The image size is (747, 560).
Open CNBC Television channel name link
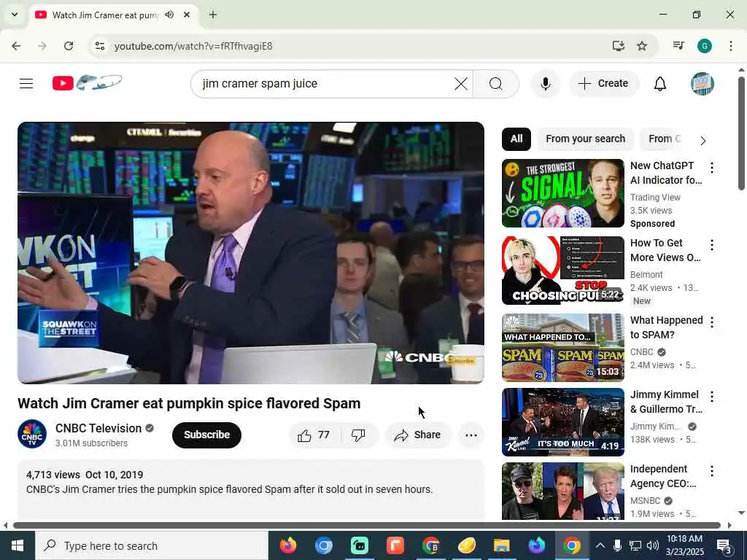pyautogui.click(x=98, y=428)
